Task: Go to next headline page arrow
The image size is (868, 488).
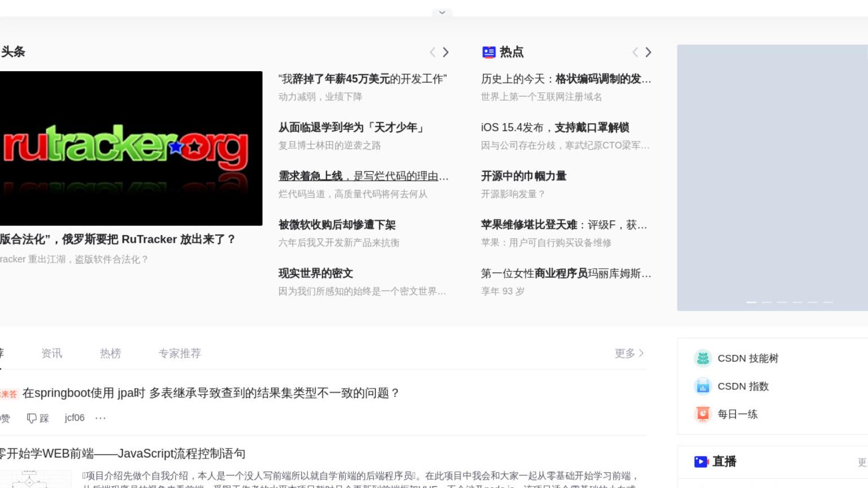Action: (446, 53)
